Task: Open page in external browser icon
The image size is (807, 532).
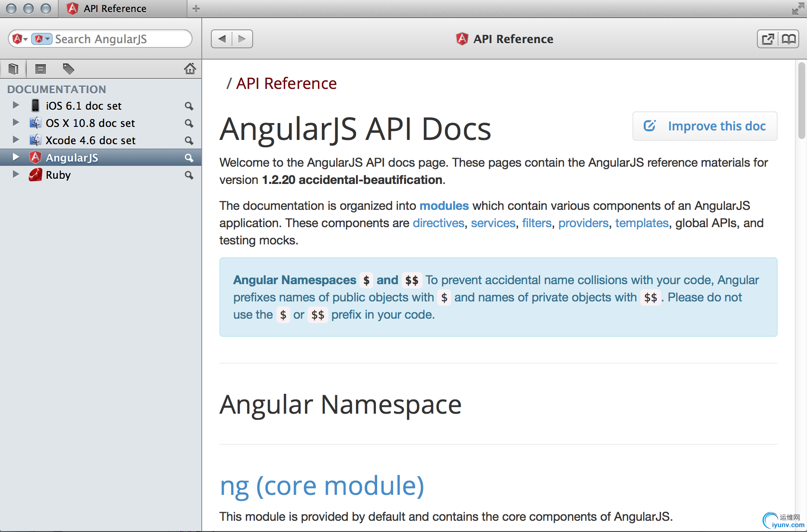Action: (768, 39)
